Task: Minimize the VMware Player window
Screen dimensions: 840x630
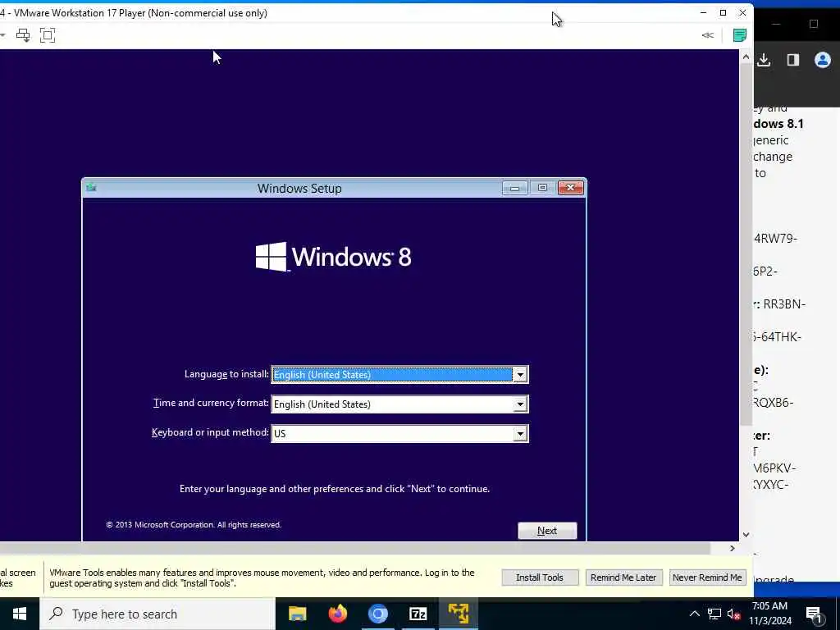Action: click(x=703, y=13)
